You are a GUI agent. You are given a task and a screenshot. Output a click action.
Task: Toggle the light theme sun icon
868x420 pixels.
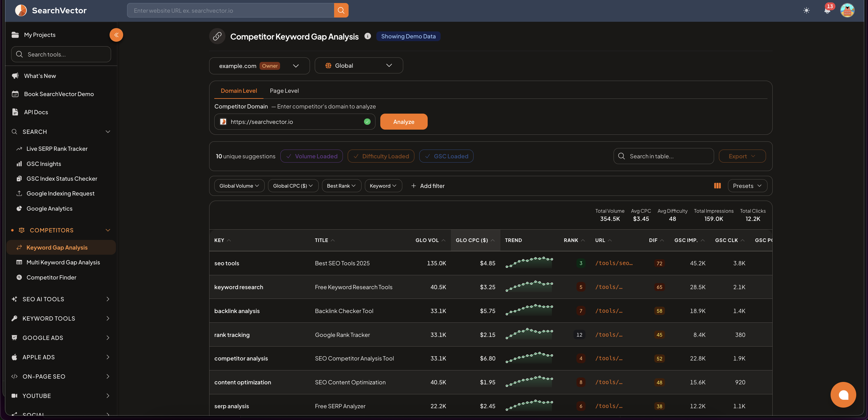(x=806, y=11)
